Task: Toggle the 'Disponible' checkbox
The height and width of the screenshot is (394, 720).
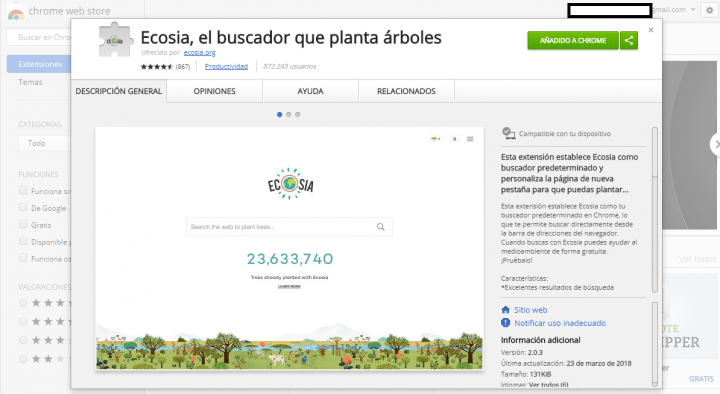Action: click(23, 241)
